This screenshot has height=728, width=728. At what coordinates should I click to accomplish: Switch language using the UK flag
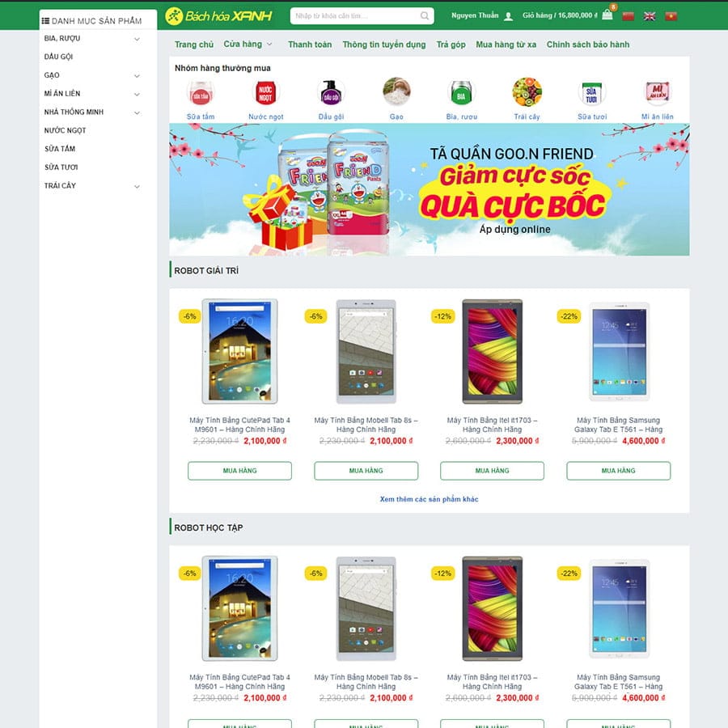(x=650, y=16)
